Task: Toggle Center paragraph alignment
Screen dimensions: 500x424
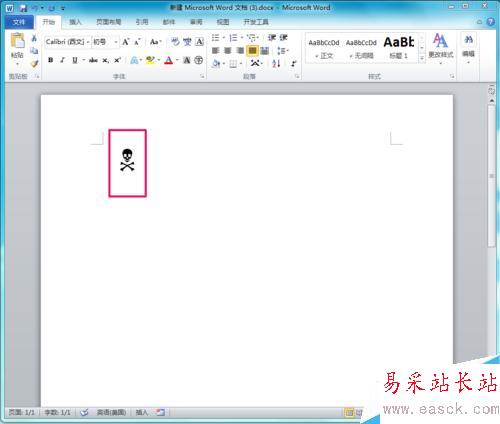Action: pyautogui.click(x=228, y=51)
